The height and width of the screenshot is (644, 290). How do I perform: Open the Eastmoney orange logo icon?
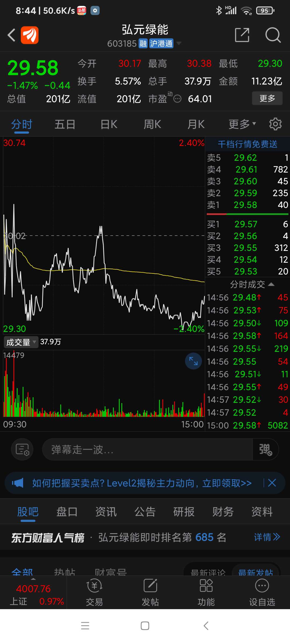pos(30,35)
